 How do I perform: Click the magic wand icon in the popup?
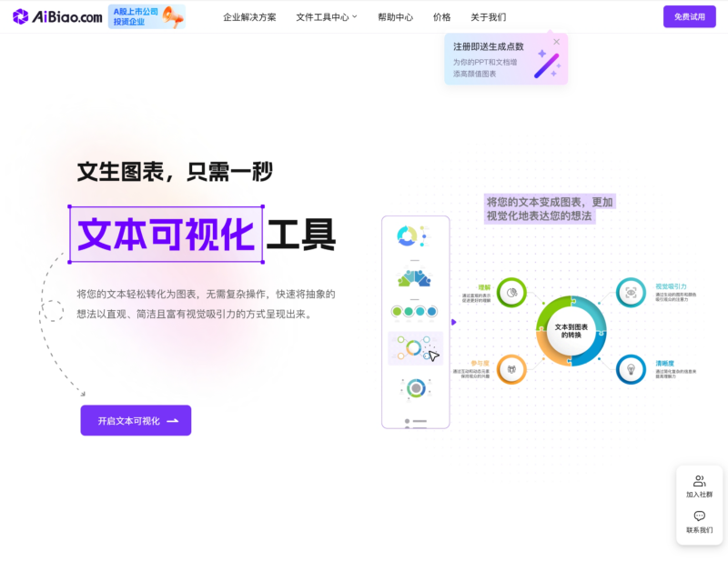point(547,65)
